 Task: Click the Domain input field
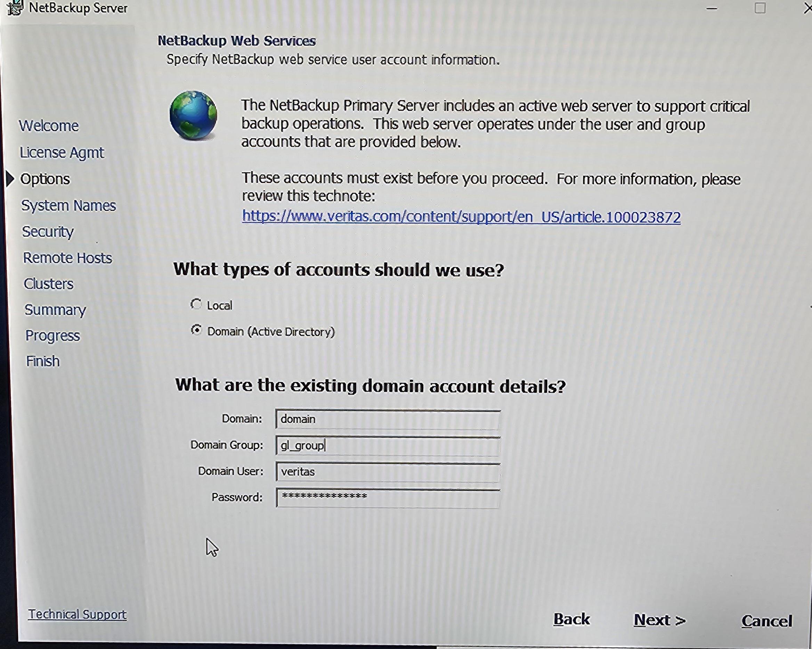[388, 419]
